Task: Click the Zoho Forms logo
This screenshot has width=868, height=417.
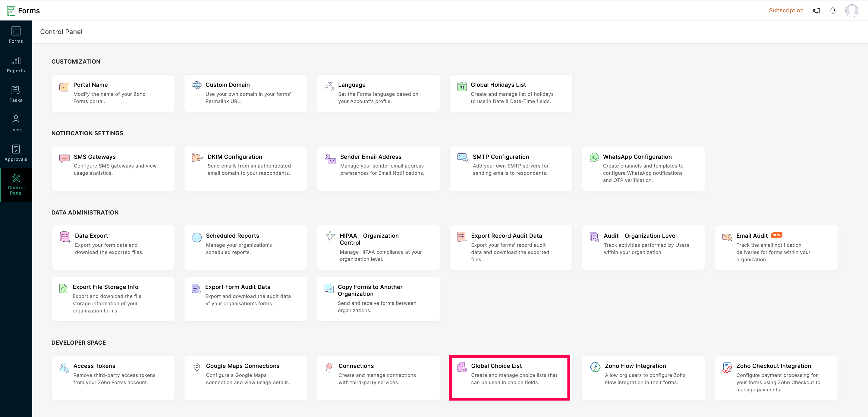Action: pyautogui.click(x=11, y=11)
